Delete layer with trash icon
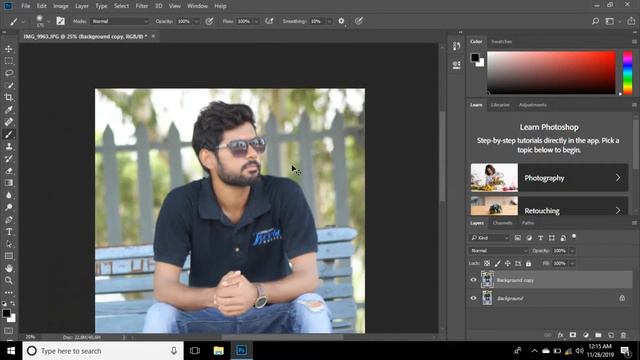 [623, 335]
